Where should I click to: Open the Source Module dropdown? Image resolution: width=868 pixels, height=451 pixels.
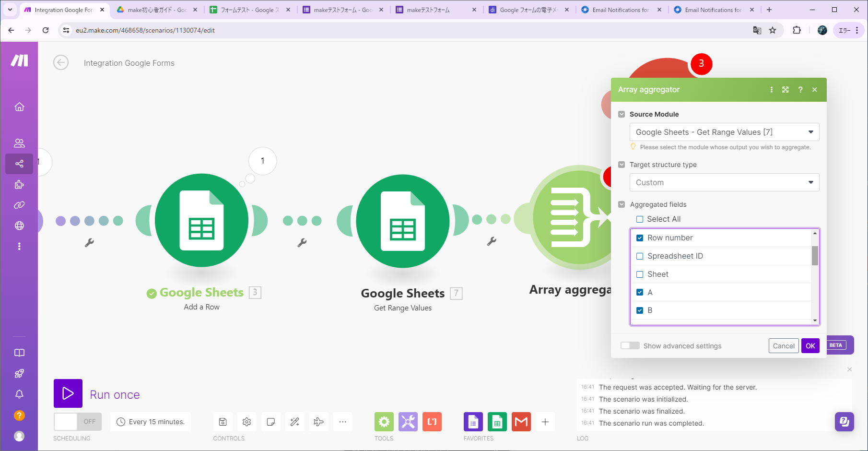(x=724, y=132)
